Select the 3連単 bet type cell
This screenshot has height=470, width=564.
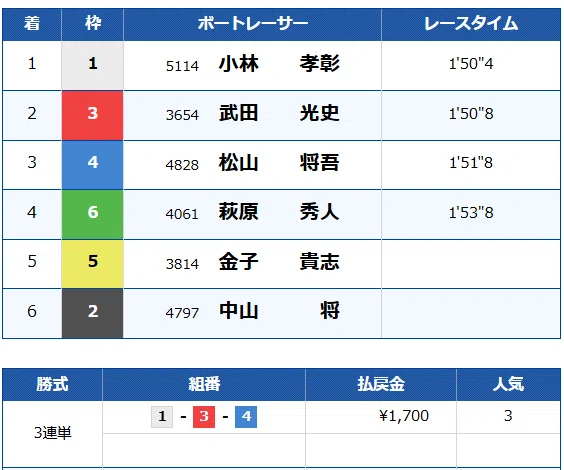[x=53, y=433]
